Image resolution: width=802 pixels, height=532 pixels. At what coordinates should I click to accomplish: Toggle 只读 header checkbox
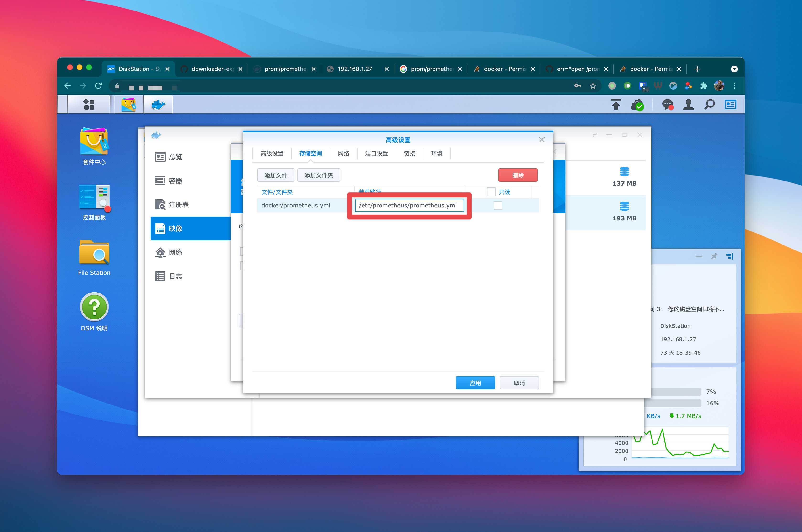coord(491,192)
